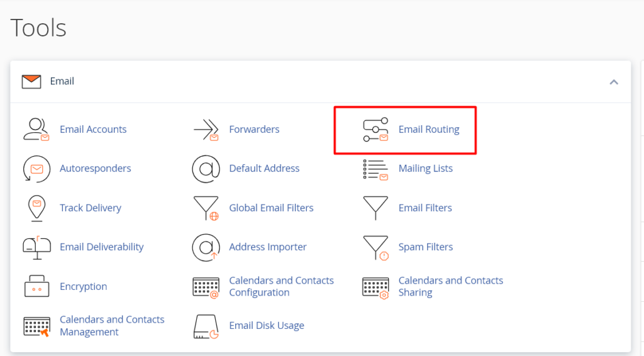Viewport: 644px width, 356px height.
Task: Click the Email Deliverability mailbox icon
Action: point(36,247)
